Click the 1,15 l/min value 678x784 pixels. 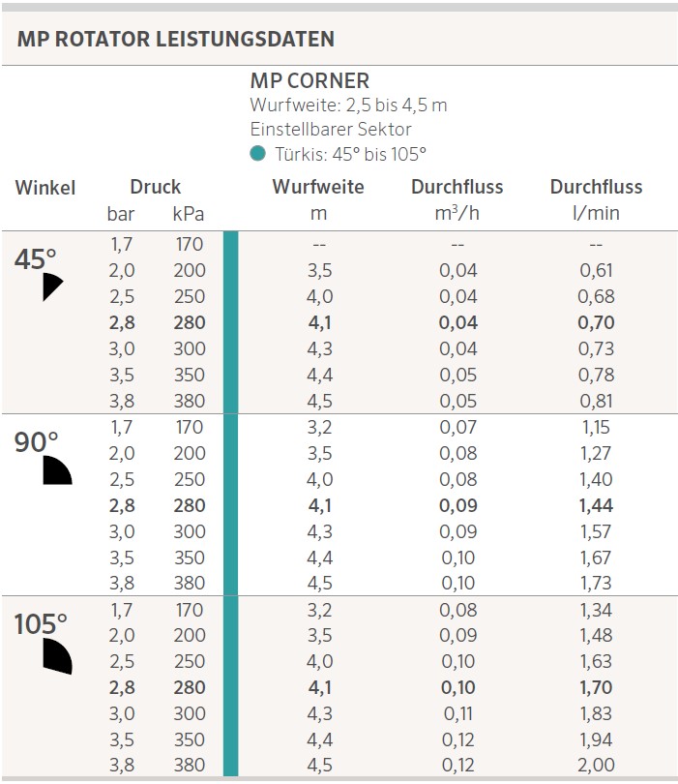[x=596, y=427]
